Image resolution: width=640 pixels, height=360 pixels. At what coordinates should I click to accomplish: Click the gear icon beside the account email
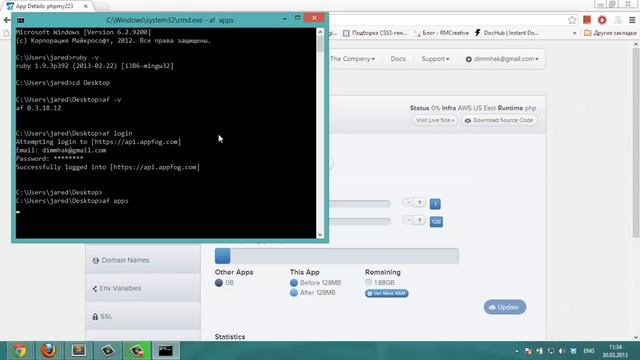469,59
